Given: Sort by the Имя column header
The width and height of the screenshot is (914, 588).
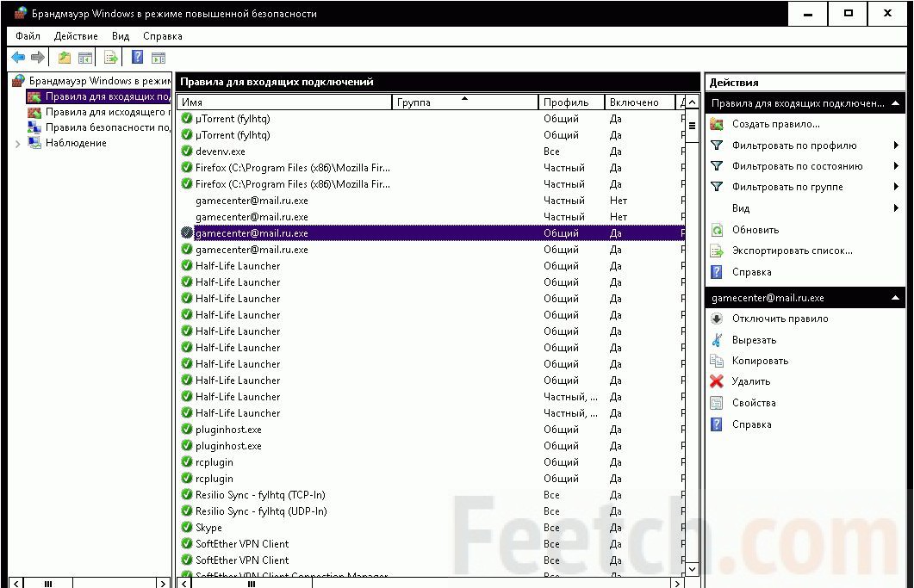Looking at the screenshot, I should click(x=284, y=102).
